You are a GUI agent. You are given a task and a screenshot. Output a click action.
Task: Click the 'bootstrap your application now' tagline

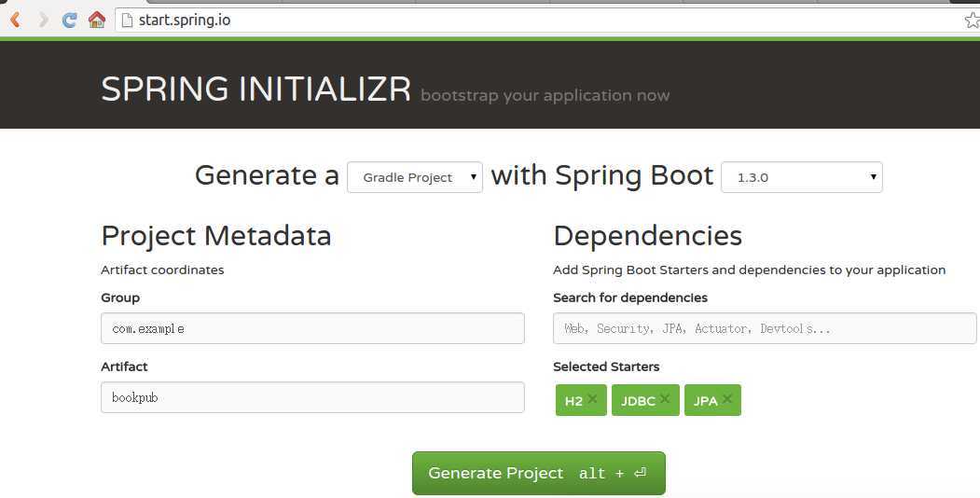[545, 96]
